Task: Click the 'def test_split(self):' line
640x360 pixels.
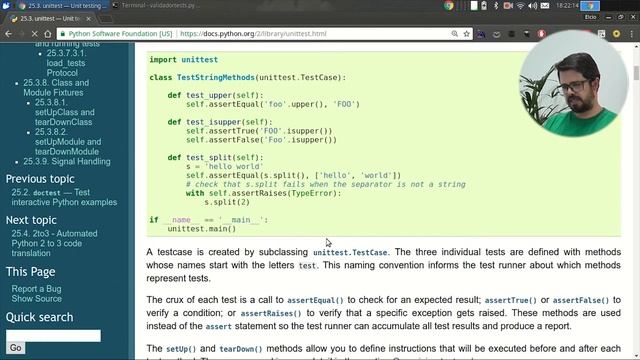Action: [216, 158]
